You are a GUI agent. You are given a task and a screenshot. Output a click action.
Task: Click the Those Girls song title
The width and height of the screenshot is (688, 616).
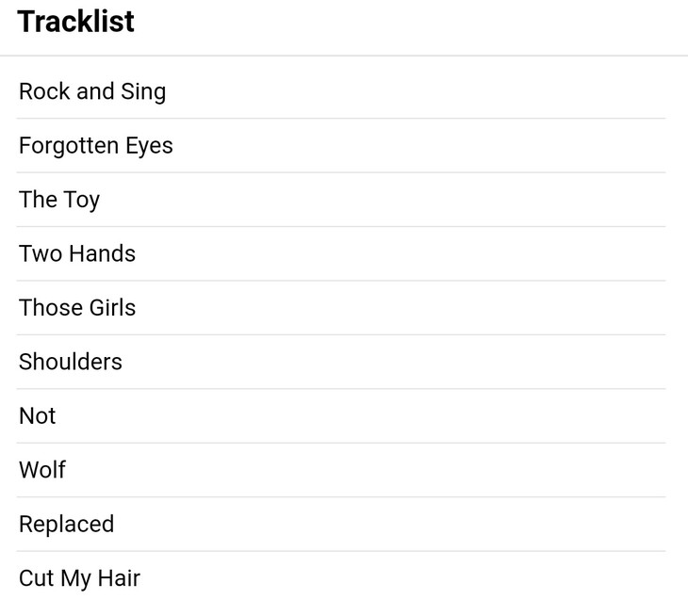77,308
